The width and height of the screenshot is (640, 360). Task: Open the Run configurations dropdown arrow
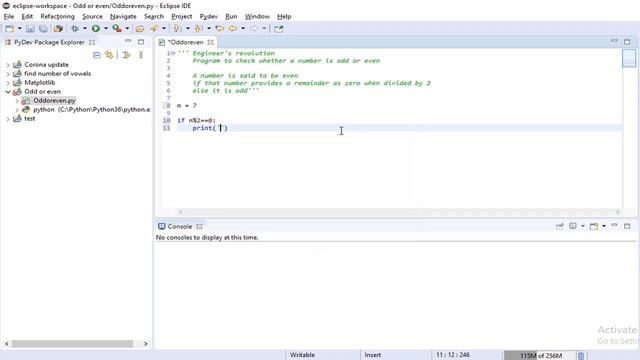(x=106, y=29)
